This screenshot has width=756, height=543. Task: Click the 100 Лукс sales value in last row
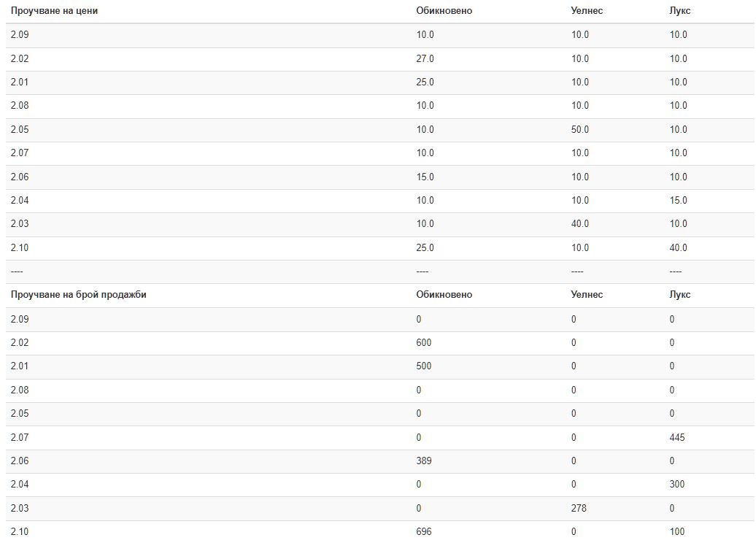677,531
